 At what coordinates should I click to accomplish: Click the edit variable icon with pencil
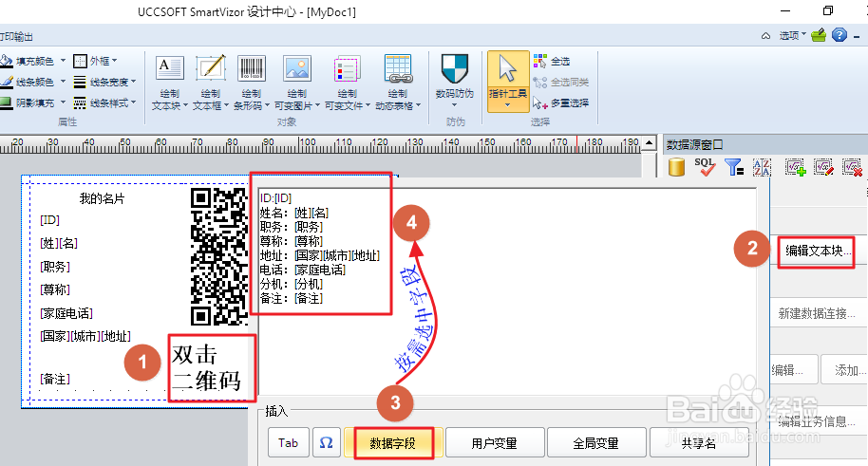click(823, 167)
